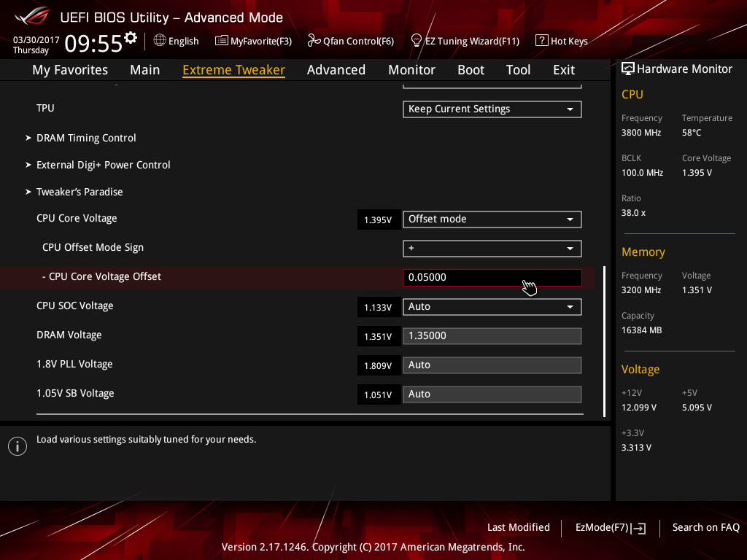The height and width of the screenshot is (560, 747).
Task: Switch to the Boot tab
Action: tap(471, 70)
